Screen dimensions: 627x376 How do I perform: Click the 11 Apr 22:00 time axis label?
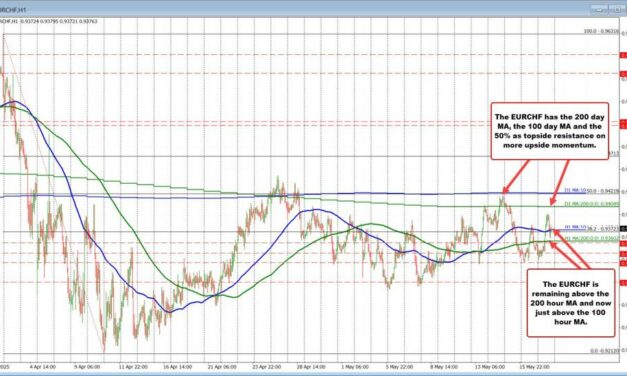133,366
